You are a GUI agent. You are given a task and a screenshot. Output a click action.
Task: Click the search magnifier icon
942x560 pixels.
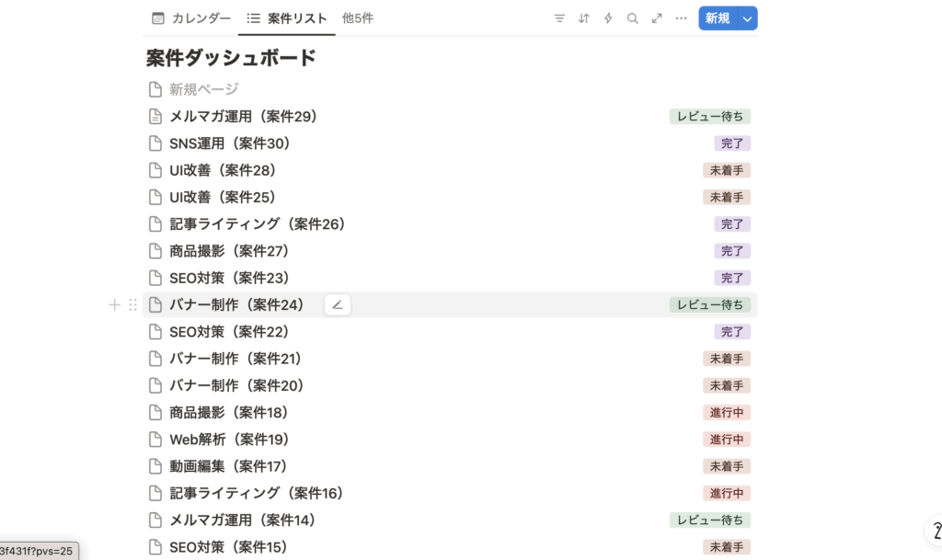(x=632, y=18)
